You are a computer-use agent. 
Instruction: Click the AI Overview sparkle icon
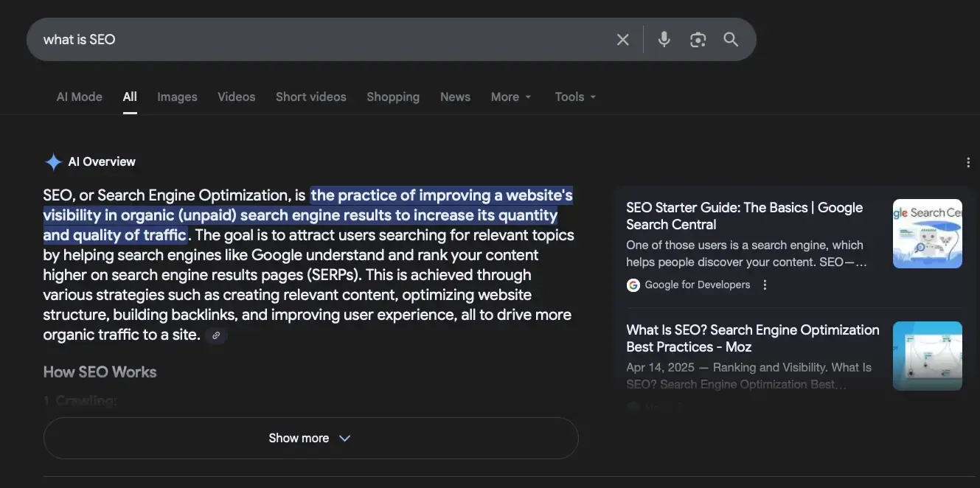53,162
